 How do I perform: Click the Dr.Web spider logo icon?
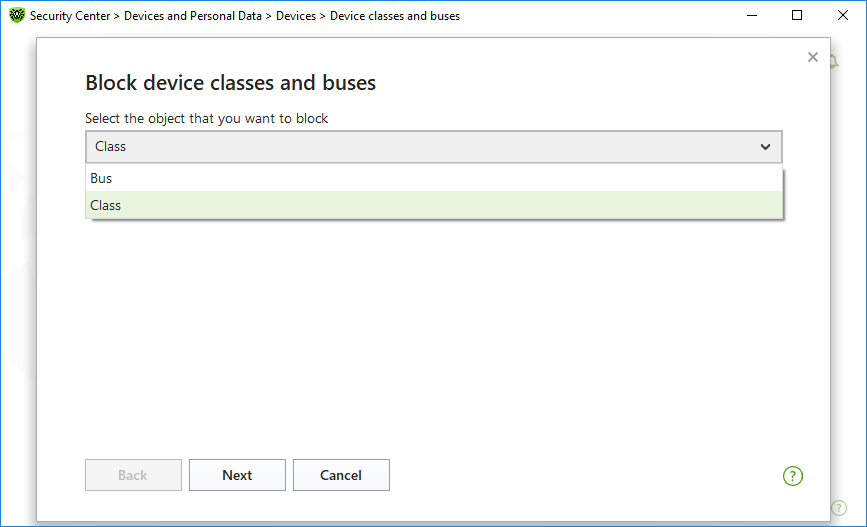click(x=17, y=15)
